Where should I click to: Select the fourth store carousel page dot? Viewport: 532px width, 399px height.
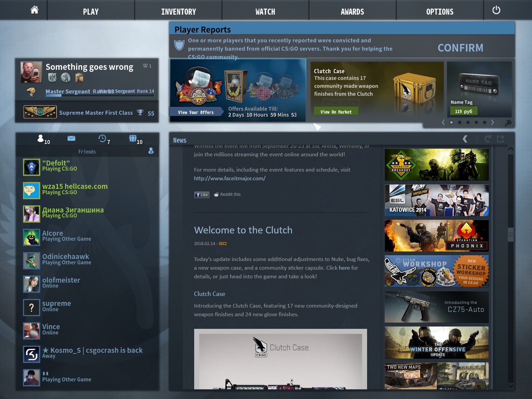tap(476, 122)
